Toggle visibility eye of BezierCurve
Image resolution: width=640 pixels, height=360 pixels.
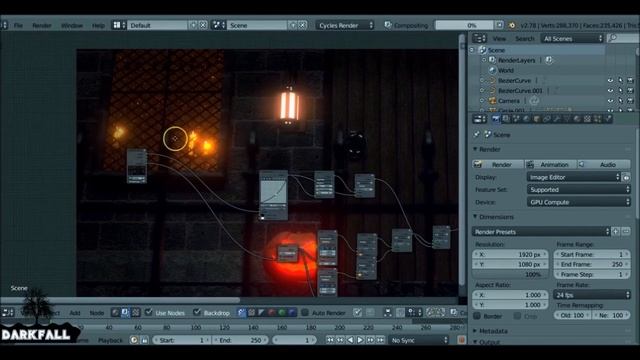tap(610, 80)
